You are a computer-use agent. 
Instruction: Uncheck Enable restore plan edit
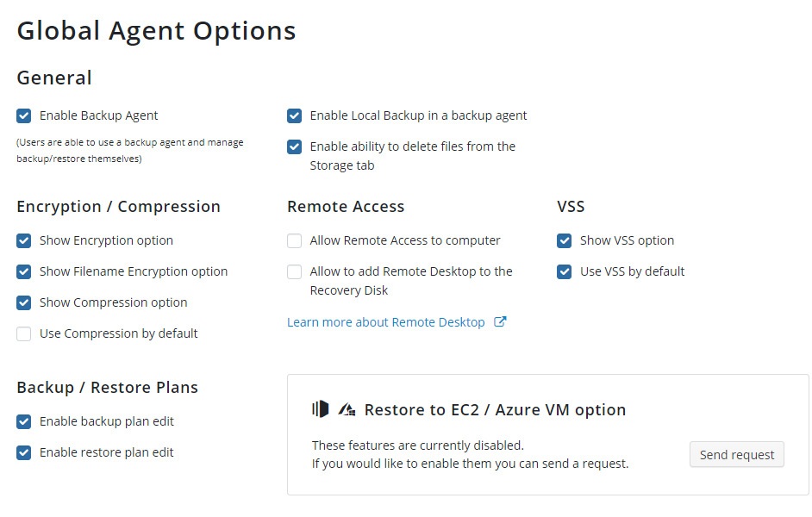click(x=24, y=453)
